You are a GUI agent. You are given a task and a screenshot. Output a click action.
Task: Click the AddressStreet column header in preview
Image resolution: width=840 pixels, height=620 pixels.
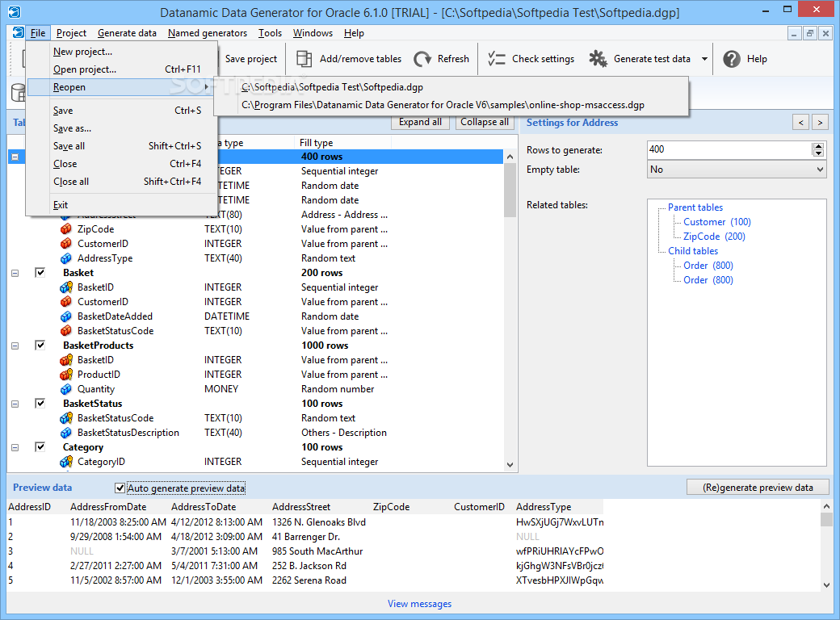[301, 506]
